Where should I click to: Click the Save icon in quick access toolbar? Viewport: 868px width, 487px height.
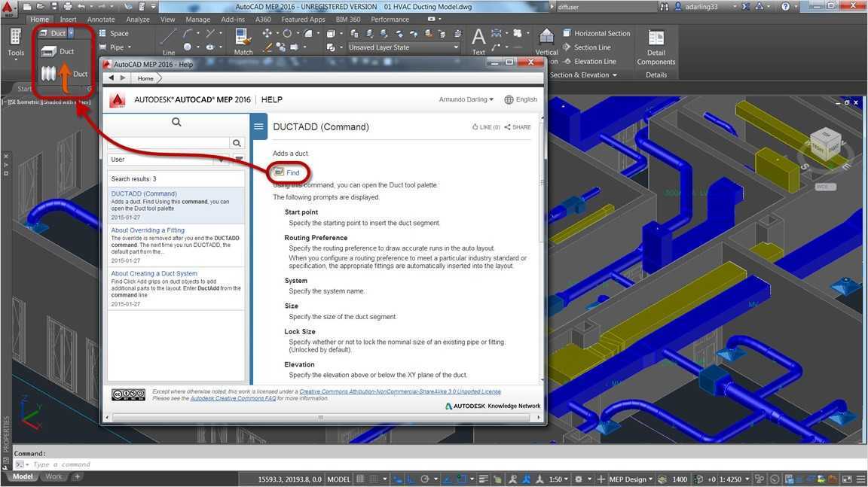point(53,7)
